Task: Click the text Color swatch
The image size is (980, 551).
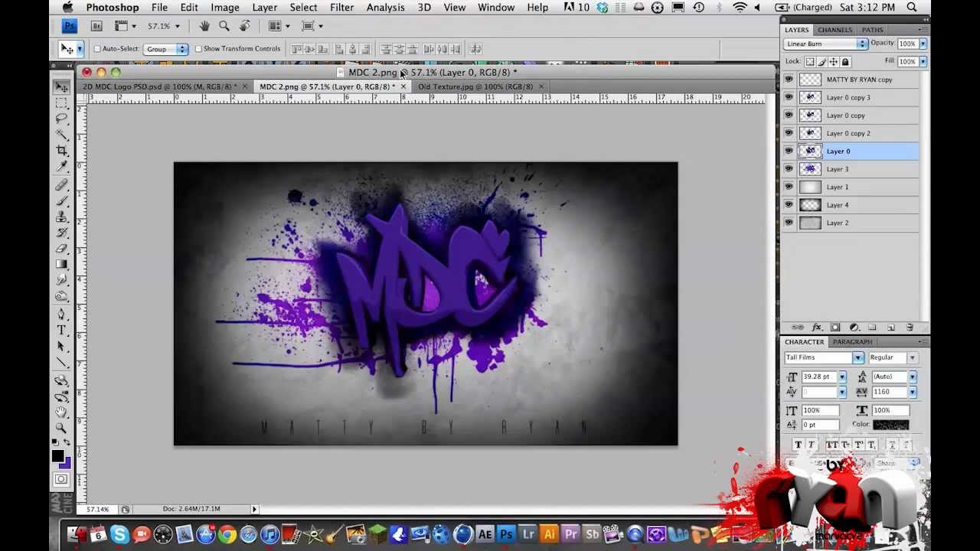Action: pyautogui.click(x=890, y=425)
